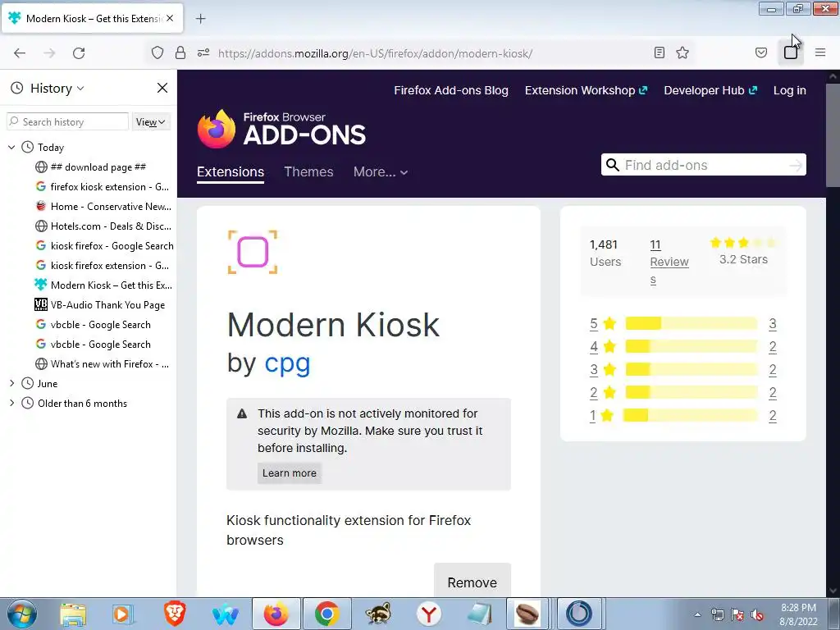Click the 2-star review count link
This screenshot has height=630, width=840.
[773, 392]
